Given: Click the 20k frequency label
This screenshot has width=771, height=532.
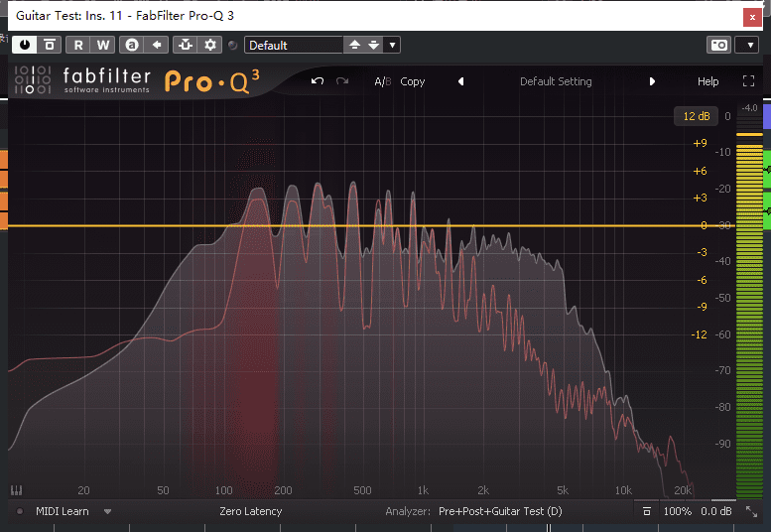Looking at the screenshot, I should (x=683, y=490).
